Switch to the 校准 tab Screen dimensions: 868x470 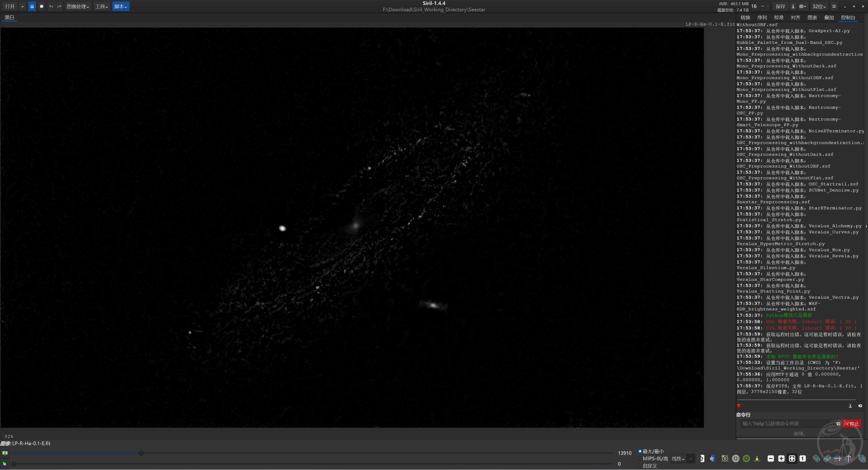(778, 18)
